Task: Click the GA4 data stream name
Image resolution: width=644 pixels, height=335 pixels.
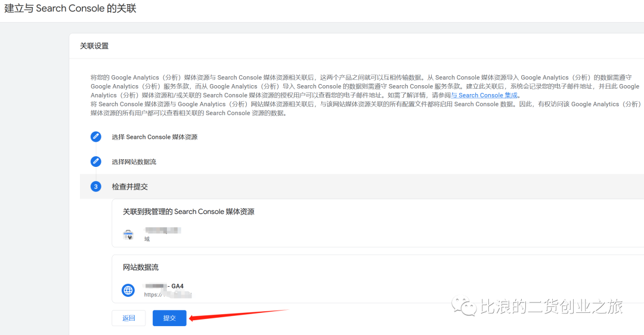Action: 164,286
